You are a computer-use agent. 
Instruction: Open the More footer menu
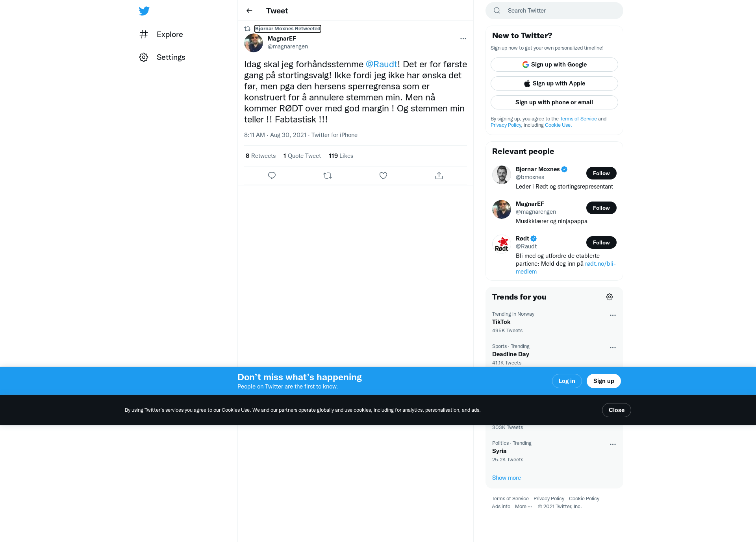click(523, 507)
